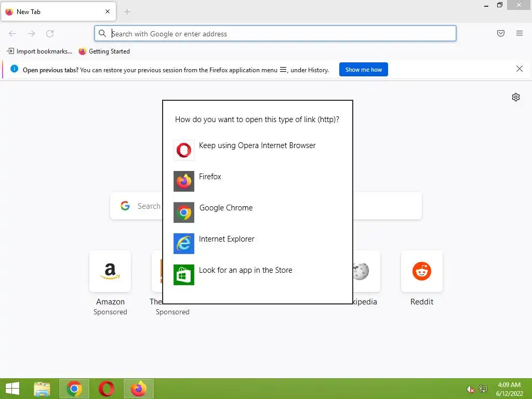The width and height of the screenshot is (532, 399).
Task: Open the Save to Pocket icon
Action: (x=501, y=33)
